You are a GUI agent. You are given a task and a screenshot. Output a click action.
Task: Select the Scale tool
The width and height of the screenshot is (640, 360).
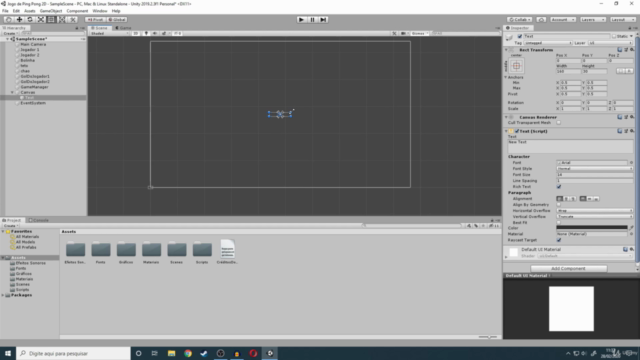40,20
